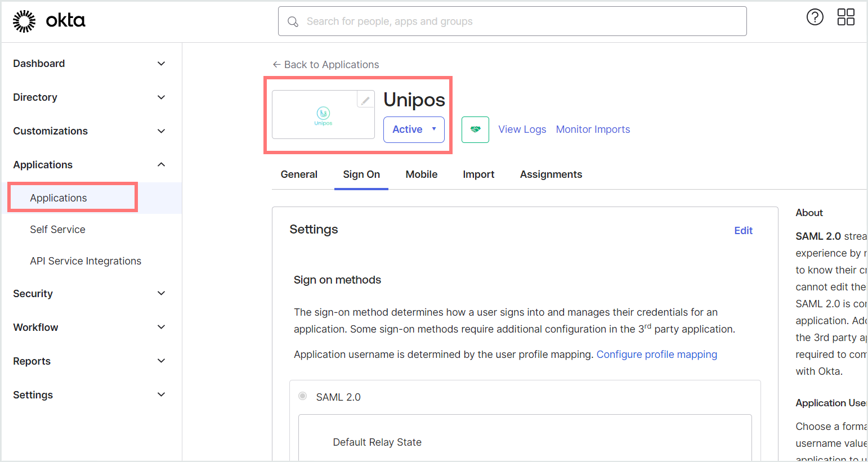Open the apps grid icon
The width and height of the screenshot is (868, 462).
[845, 17]
